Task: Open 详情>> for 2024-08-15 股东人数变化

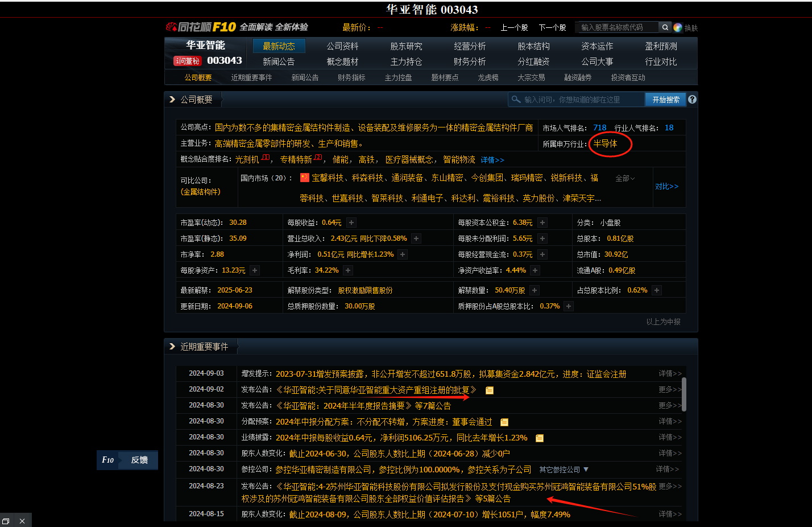Action: (670, 514)
